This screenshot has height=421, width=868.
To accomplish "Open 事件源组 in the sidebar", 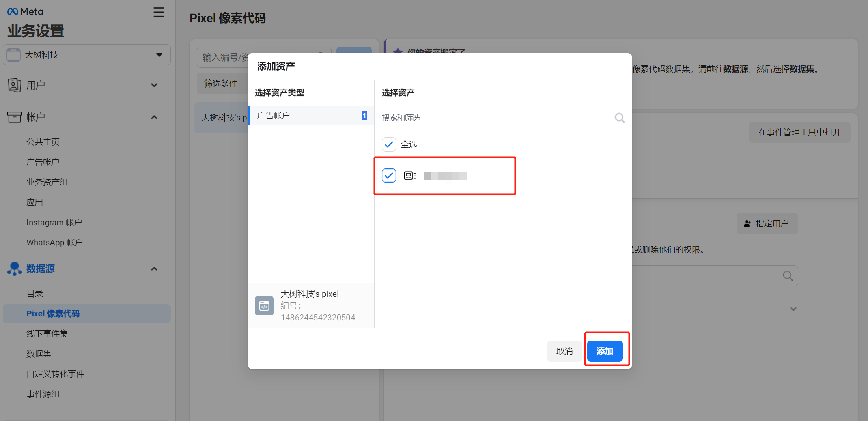I will 43,394.
